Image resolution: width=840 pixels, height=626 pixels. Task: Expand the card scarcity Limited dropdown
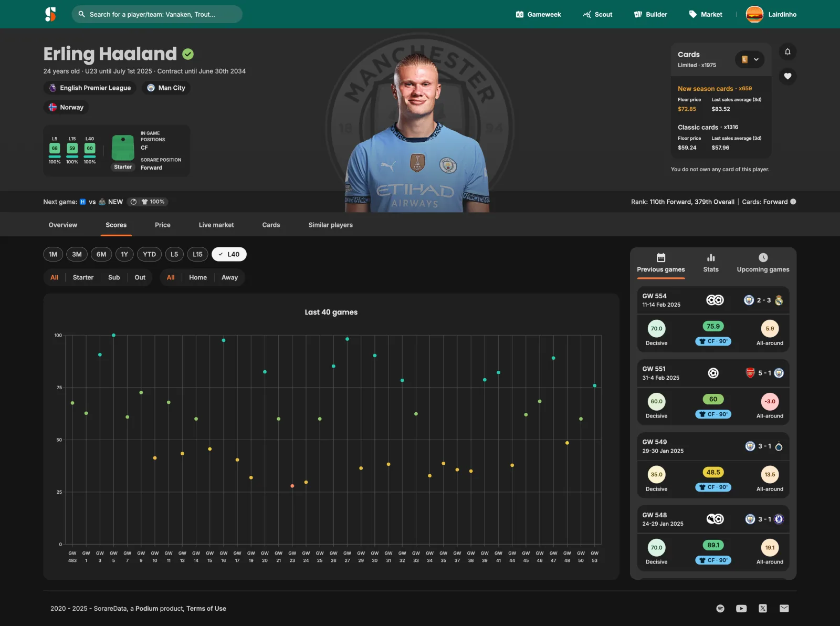(750, 59)
